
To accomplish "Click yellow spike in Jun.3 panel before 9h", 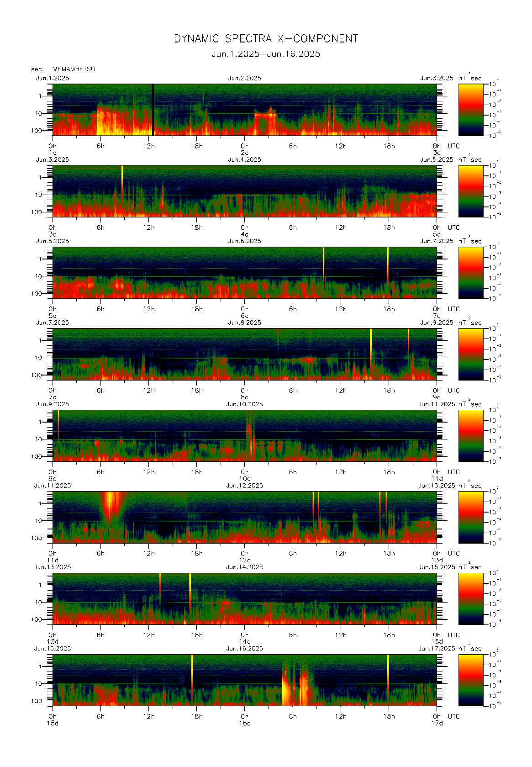I will (x=122, y=181).
